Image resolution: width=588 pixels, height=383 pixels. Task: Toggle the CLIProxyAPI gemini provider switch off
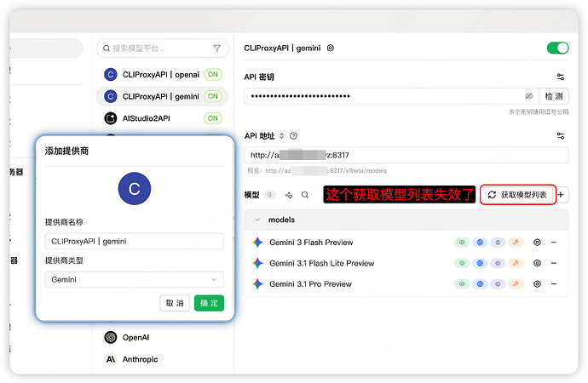pos(557,48)
